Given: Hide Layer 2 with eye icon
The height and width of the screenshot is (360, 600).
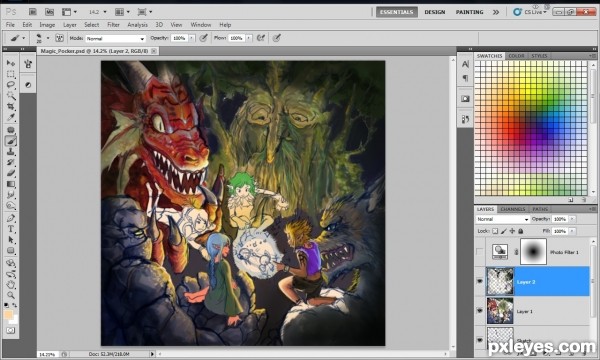Looking at the screenshot, I should point(479,281).
